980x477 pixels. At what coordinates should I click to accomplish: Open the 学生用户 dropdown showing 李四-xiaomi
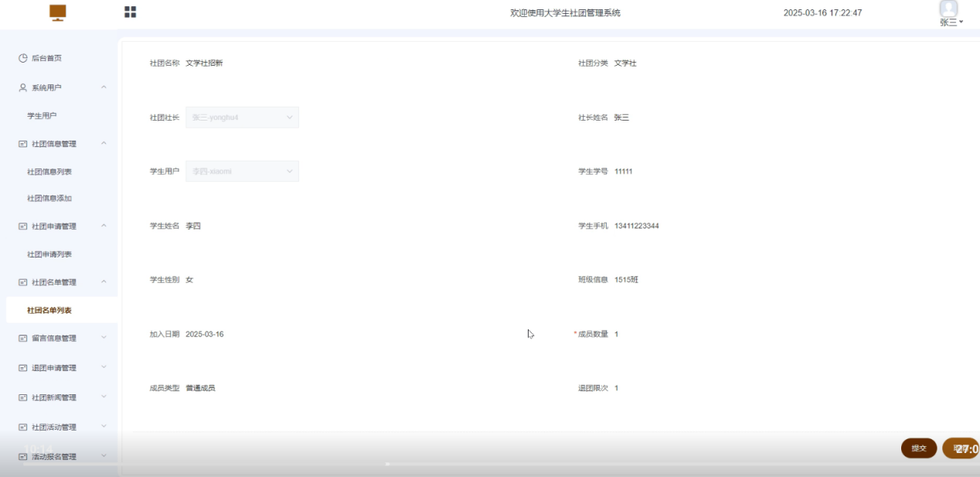(x=242, y=172)
